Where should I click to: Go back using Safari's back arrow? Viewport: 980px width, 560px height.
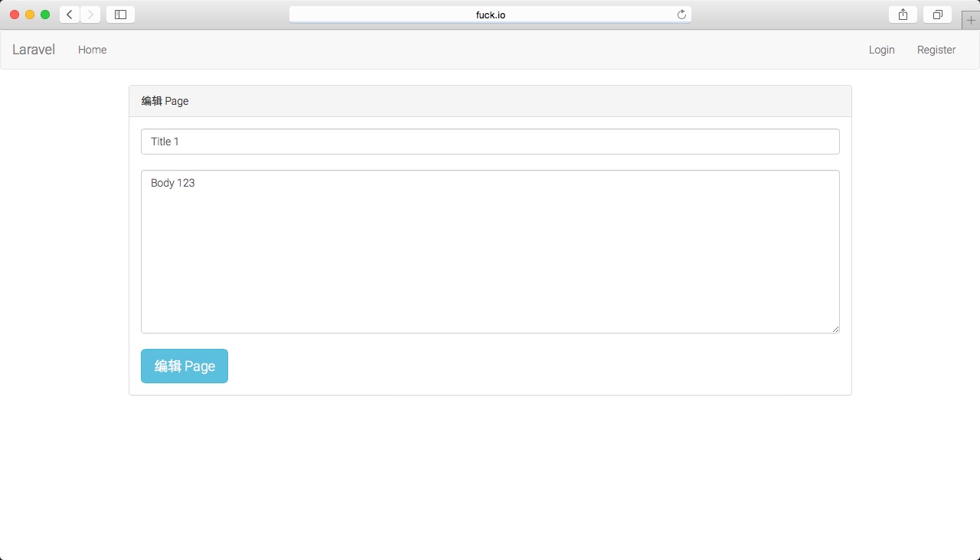coord(70,15)
